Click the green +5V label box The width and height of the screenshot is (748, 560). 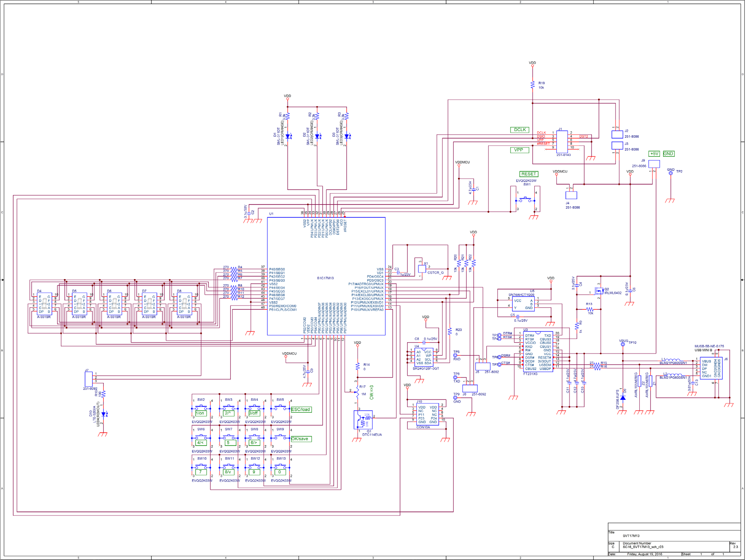(654, 154)
